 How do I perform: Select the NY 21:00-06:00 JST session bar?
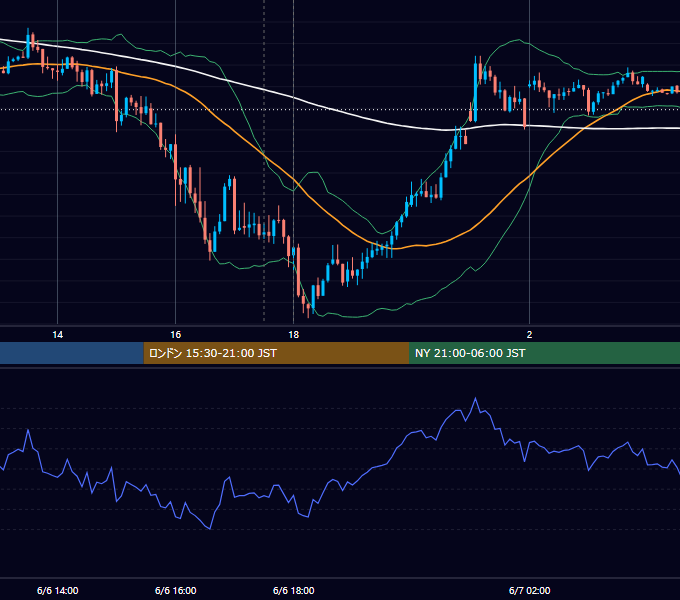coord(544,353)
